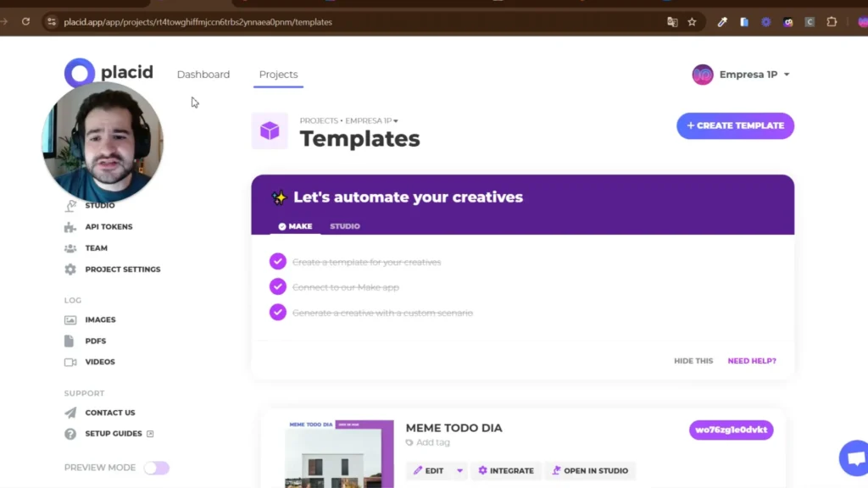Viewport: 868px width, 488px height.
Task: Open the Team people icon
Action: [70, 248]
